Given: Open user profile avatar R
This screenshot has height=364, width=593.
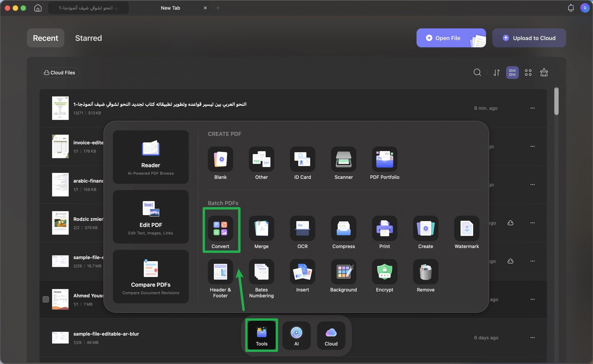Looking at the screenshot, I should coord(585,8).
